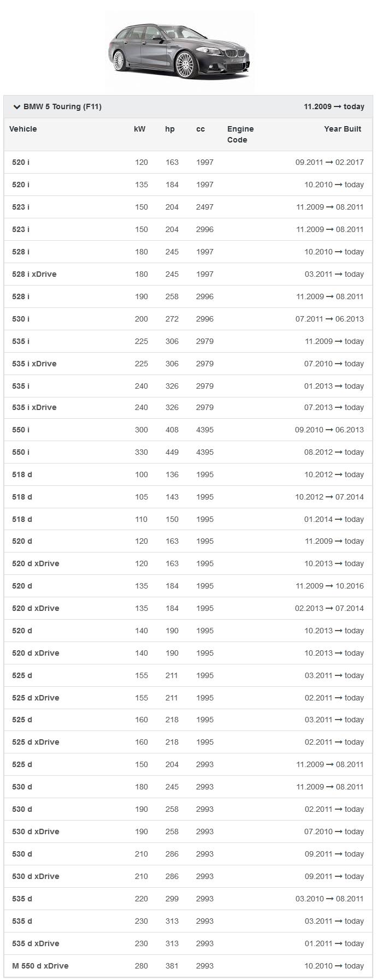Select the 523 i 2497 cc entry
377x980 pixels.
(21, 207)
